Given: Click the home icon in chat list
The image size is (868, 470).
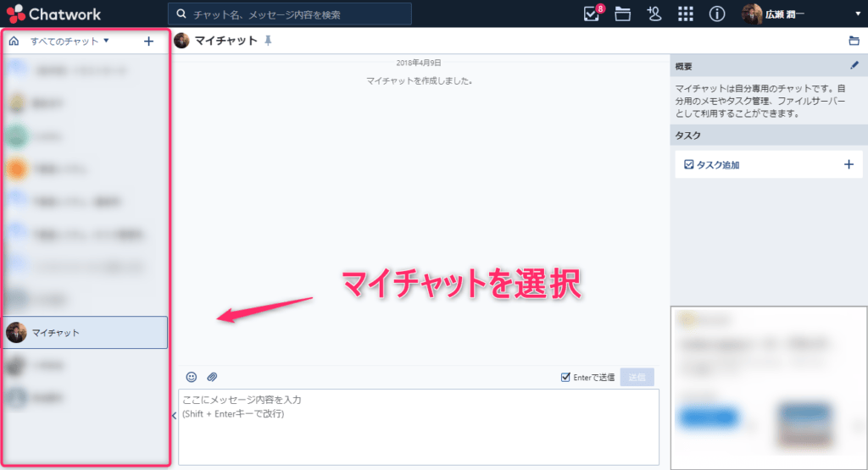Looking at the screenshot, I should [14, 41].
